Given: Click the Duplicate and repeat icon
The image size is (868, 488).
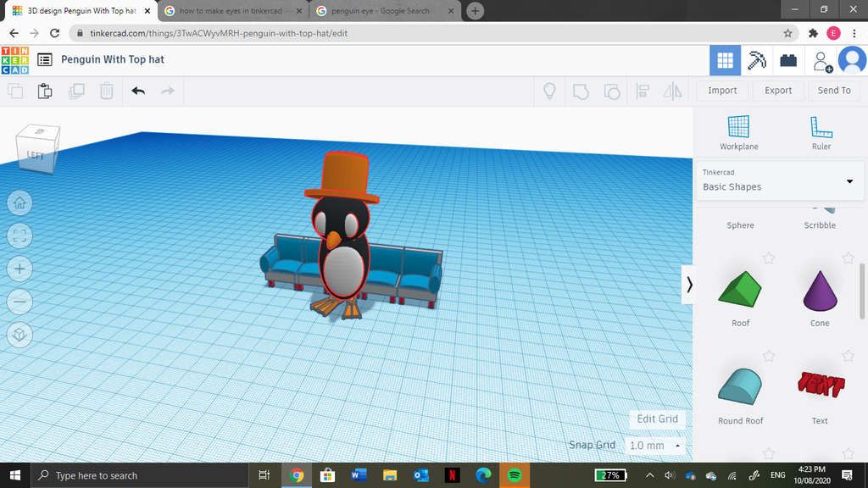Looking at the screenshot, I should pos(75,91).
